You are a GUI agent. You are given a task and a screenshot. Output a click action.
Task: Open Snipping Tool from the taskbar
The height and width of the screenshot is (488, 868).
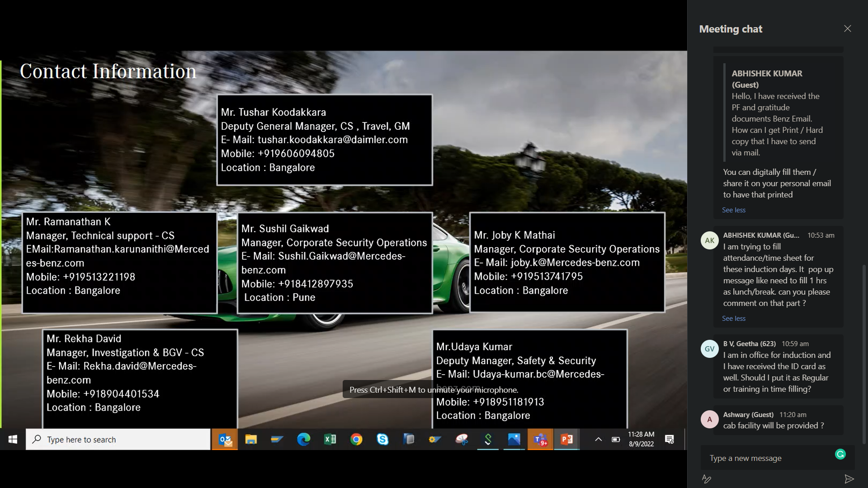462,439
